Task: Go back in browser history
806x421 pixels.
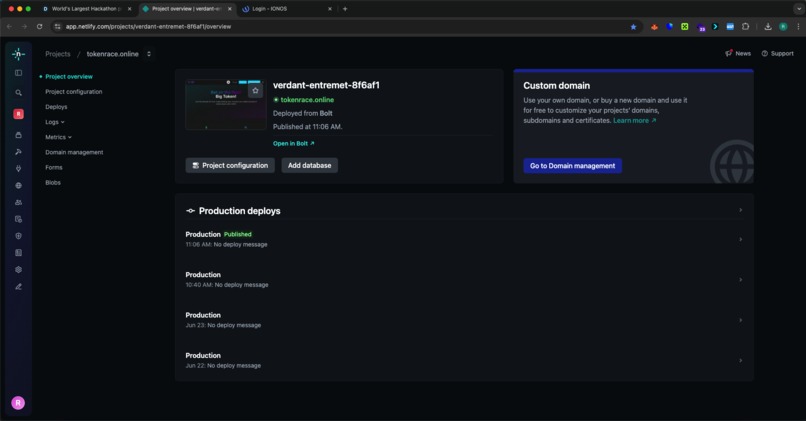Action: tap(9, 26)
